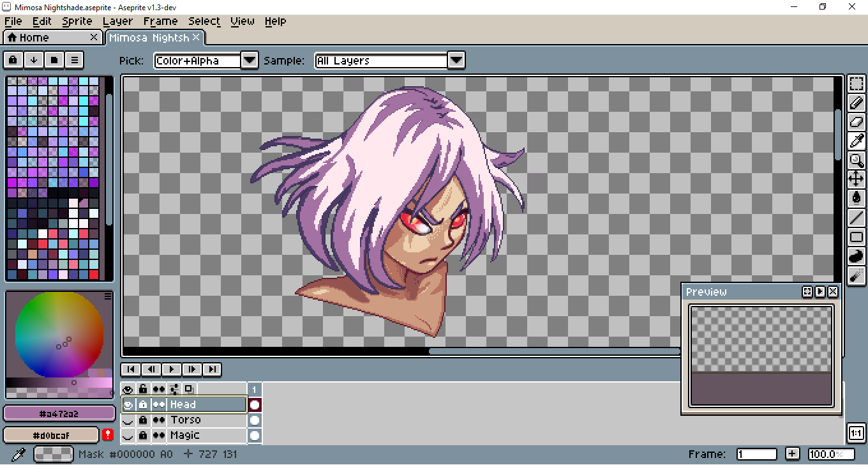Select the Rectangle shape tool

[x=857, y=237]
